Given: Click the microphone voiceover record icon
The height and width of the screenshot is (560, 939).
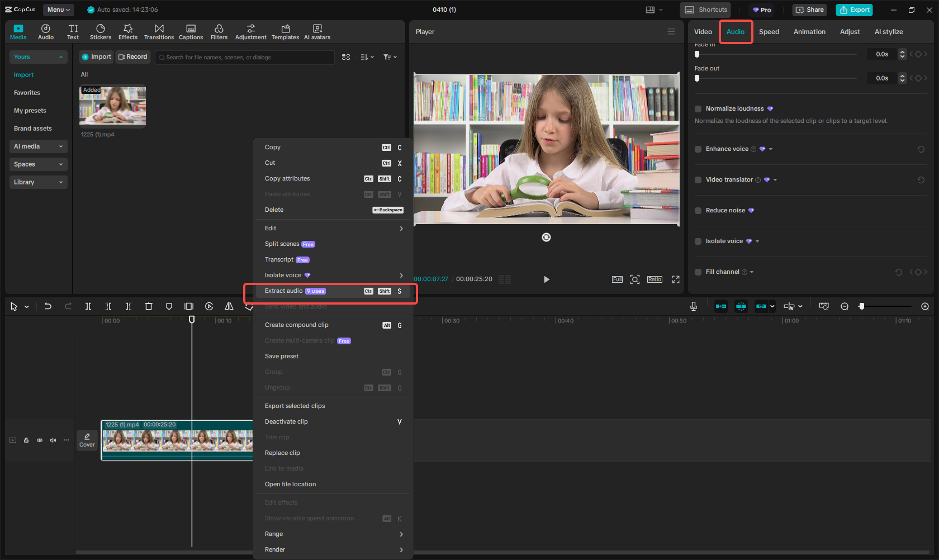Looking at the screenshot, I should [693, 306].
